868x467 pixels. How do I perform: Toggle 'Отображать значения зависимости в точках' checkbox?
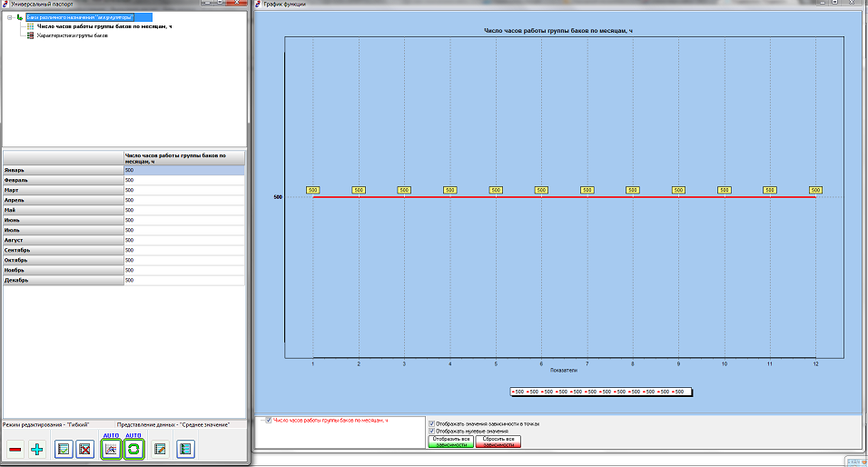tap(432, 423)
